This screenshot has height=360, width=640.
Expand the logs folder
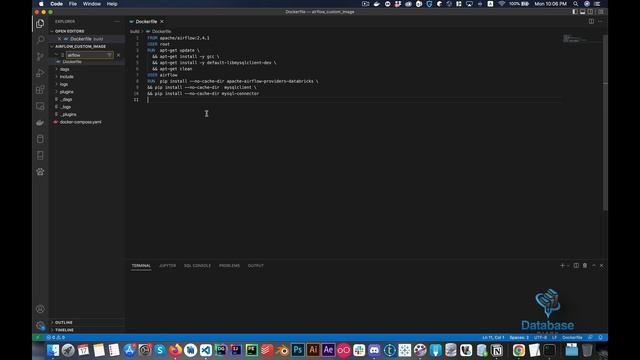pos(64,84)
